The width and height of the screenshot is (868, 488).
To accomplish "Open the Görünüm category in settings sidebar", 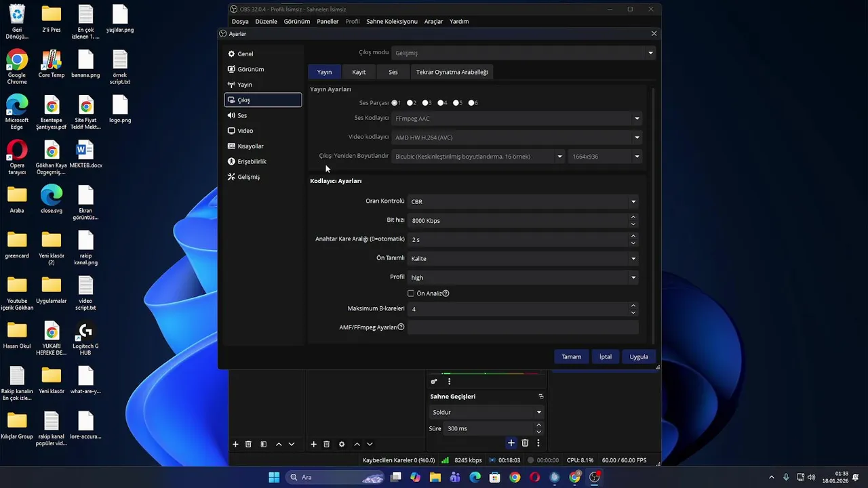I will 262,69.
